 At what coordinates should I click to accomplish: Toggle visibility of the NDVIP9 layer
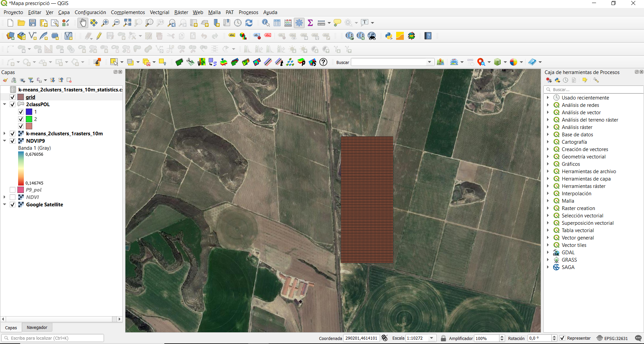(12, 141)
